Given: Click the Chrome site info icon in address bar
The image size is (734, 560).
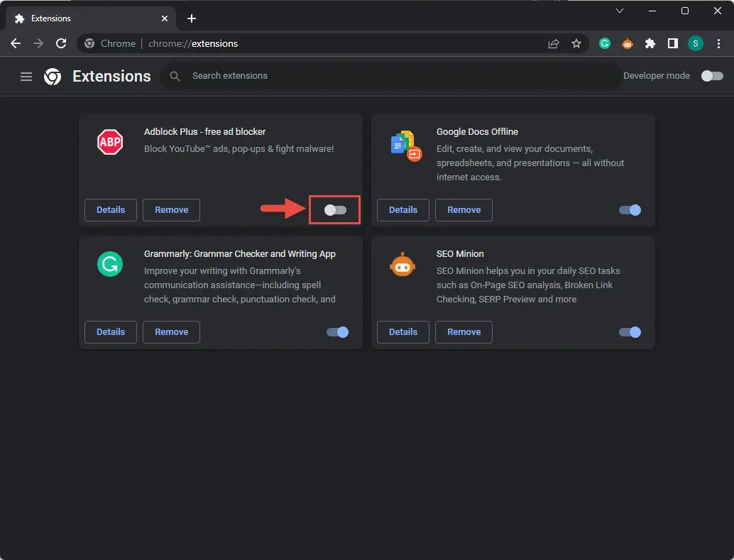Looking at the screenshot, I should (x=89, y=43).
